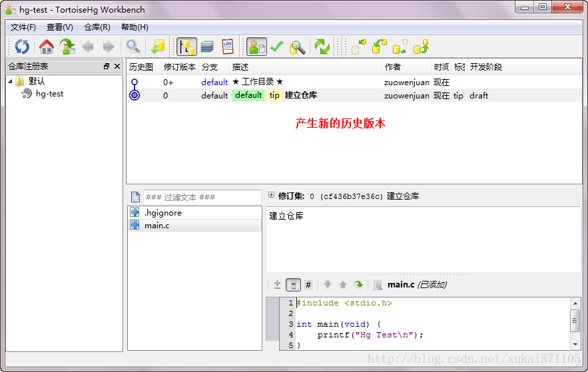
Task: Go to working directory parent (home icon)
Action: (47, 47)
